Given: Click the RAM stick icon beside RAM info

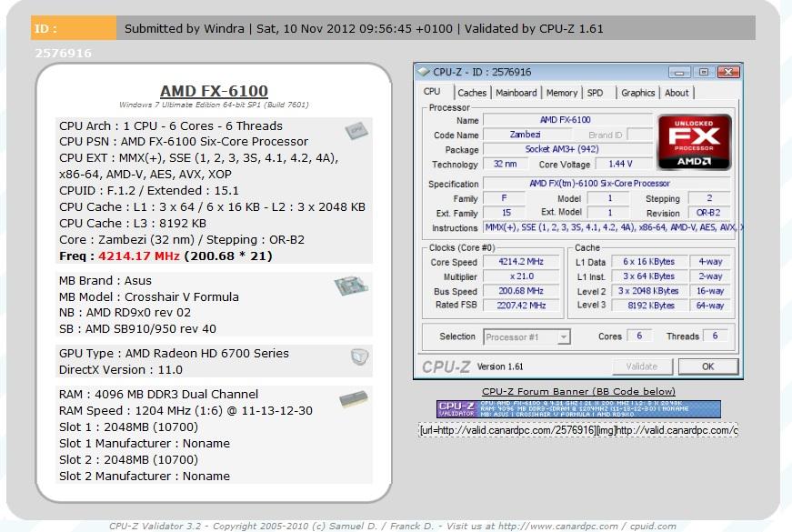Looking at the screenshot, I should tap(353, 399).
